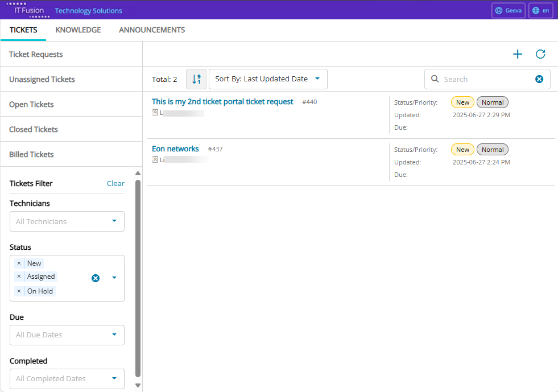
Task: Expand the Sort By dropdown
Action: 268,79
